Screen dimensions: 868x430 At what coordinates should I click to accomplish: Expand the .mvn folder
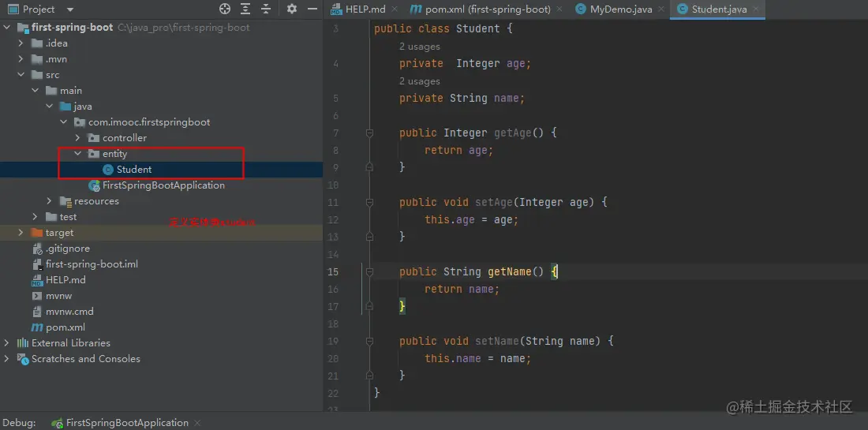pyautogui.click(x=21, y=59)
